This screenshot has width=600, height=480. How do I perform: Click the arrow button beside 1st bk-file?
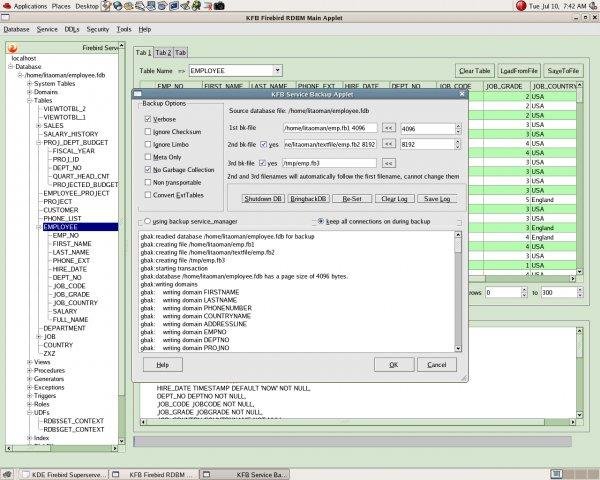point(388,129)
